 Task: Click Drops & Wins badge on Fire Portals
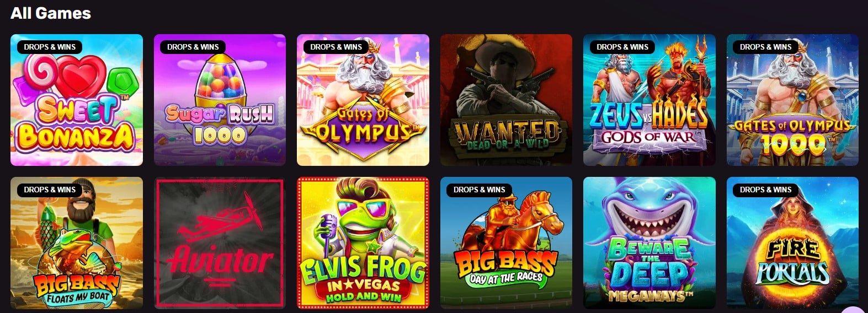point(766,190)
